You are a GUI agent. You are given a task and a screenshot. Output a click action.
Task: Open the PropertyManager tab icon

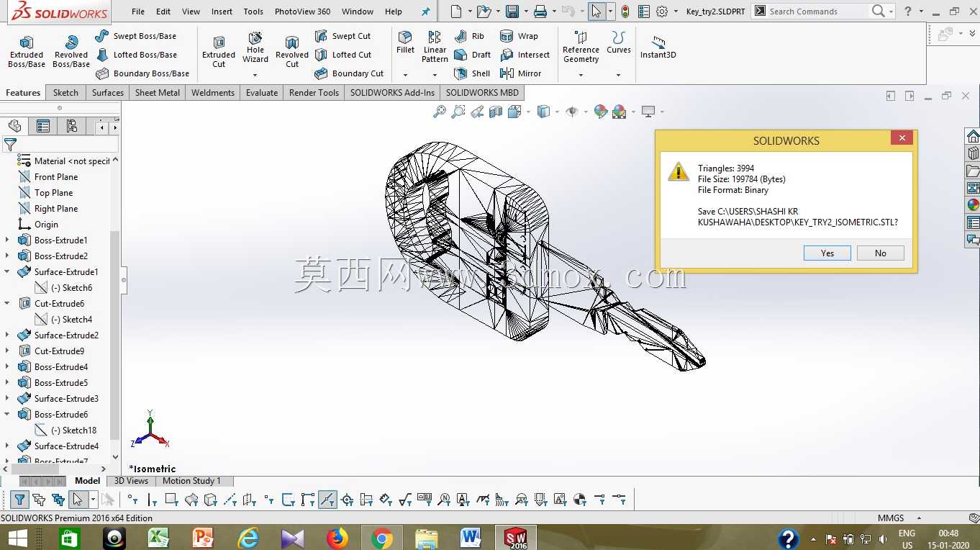coord(43,127)
